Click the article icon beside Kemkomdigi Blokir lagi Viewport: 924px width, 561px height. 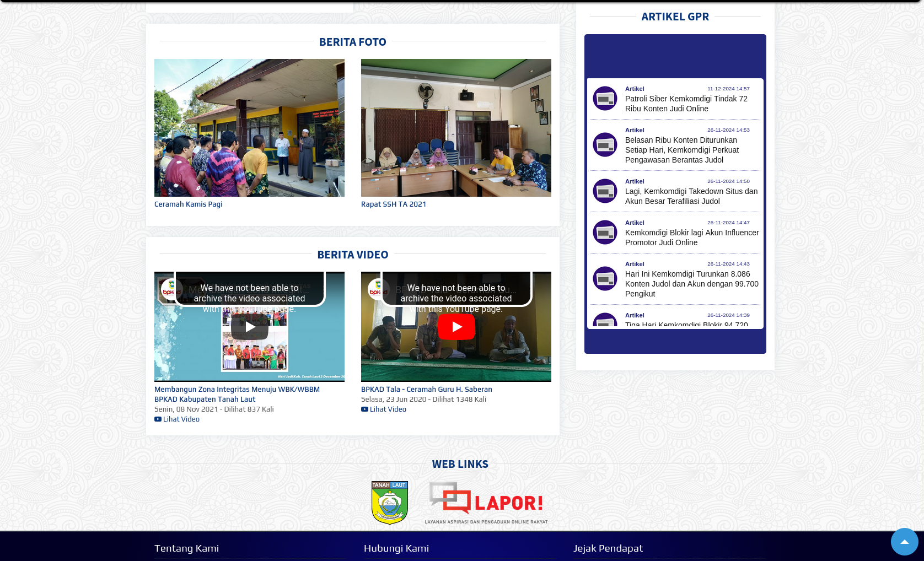coord(605,233)
